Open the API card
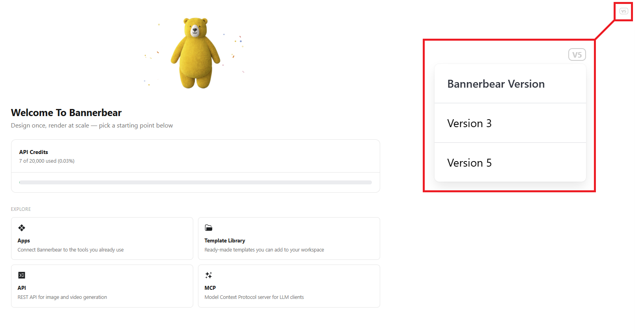This screenshot has width=644, height=336. click(x=102, y=286)
